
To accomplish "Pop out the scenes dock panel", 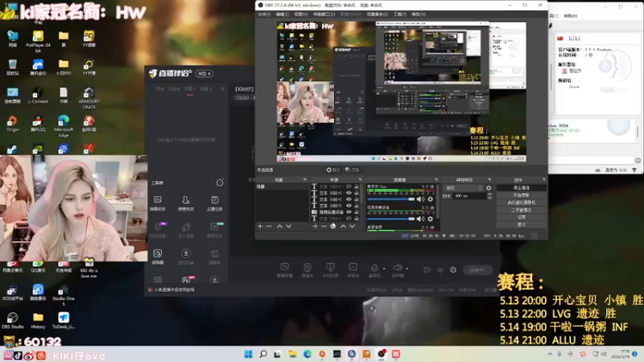I will click(305, 179).
